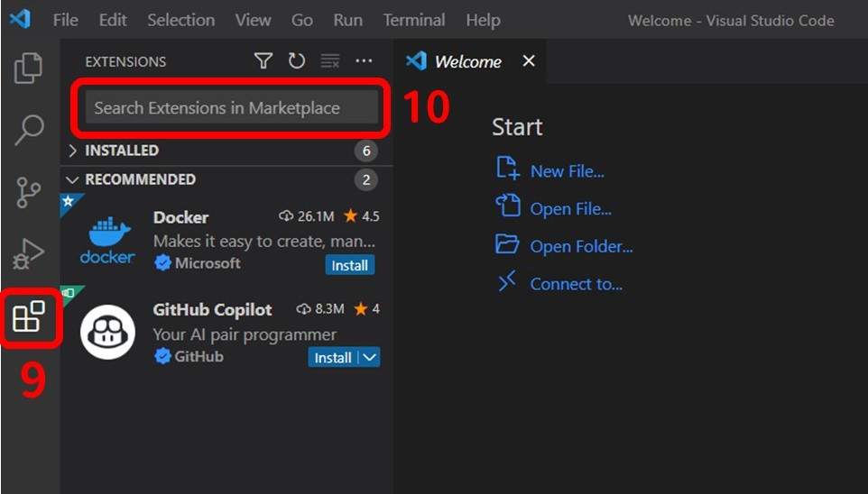Viewport: 868px width, 494px height.
Task: Click the VS Code logo in title bar
Action: (x=20, y=19)
